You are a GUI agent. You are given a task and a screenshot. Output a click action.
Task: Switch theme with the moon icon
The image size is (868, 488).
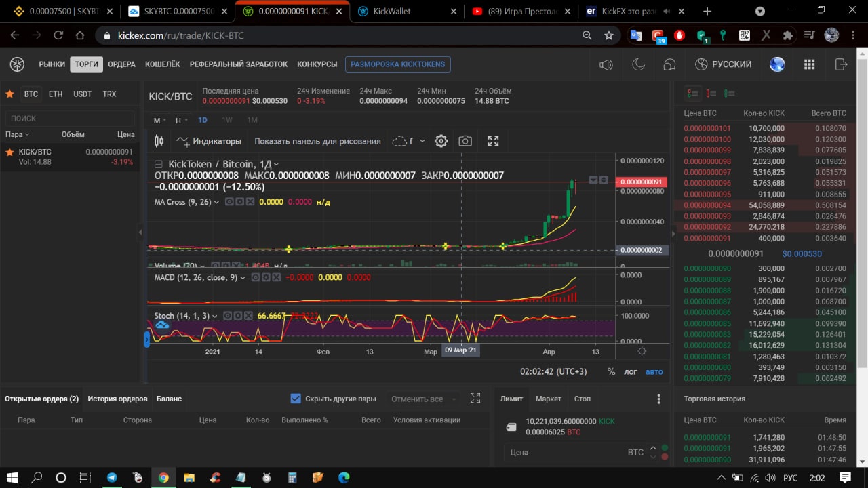click(638, 64)
